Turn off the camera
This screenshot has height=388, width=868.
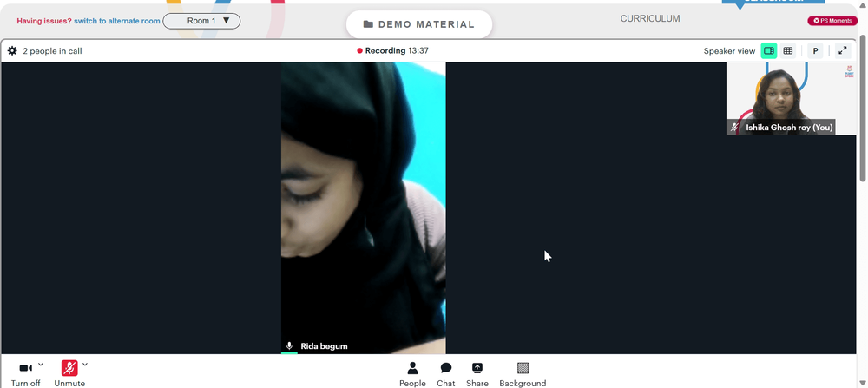point(25,374)
